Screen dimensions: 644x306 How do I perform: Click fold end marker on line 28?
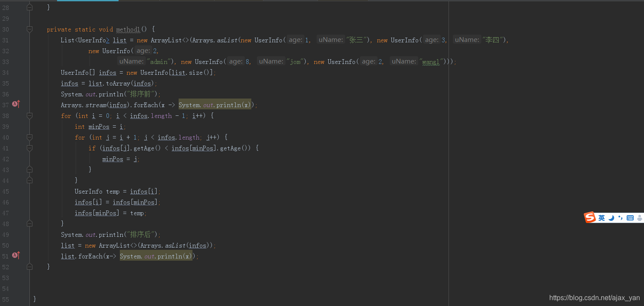[x=29, y=7]
